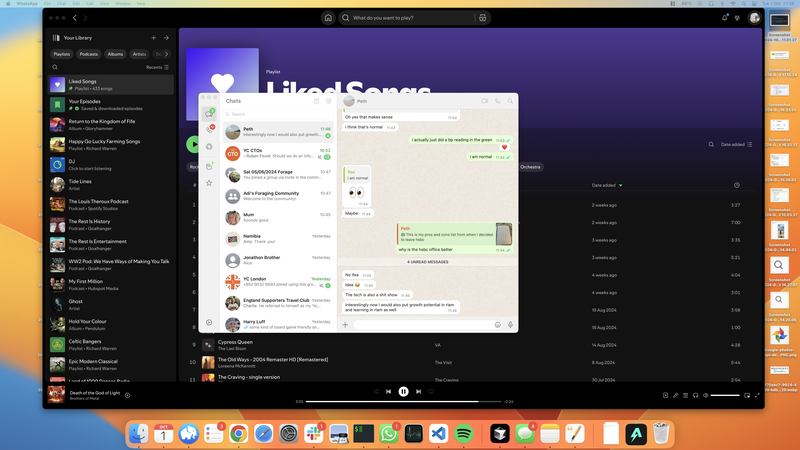Screen dimensions: 800x450
Task: Click the WhatsApp chat search field
Action: 279,114
